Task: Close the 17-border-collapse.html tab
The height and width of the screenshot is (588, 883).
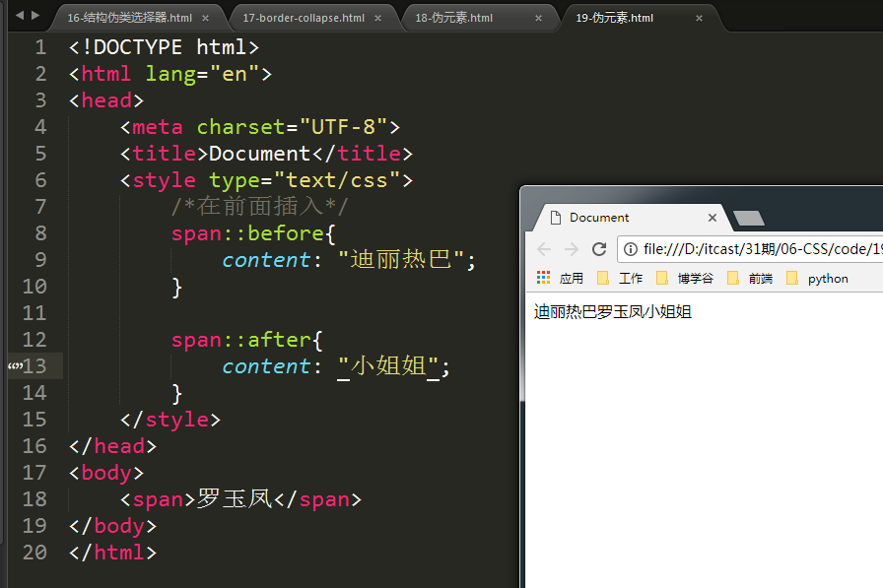Action: [x=377, y=18]
